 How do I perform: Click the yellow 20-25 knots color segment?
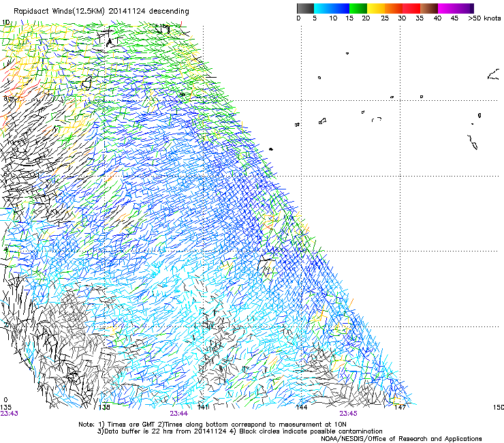[x=376, y=8]
